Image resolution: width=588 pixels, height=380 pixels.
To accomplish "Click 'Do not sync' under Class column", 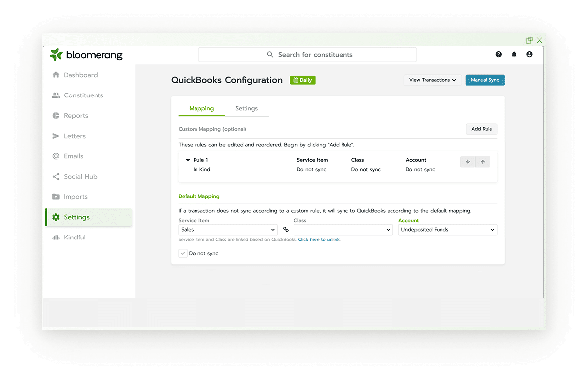I will 366,169.
